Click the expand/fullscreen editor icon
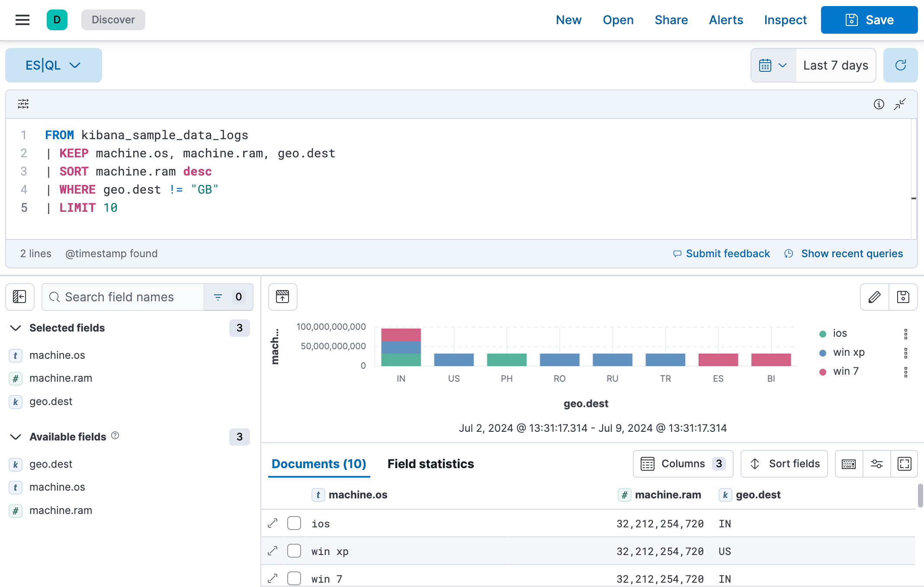 [901, 104]
